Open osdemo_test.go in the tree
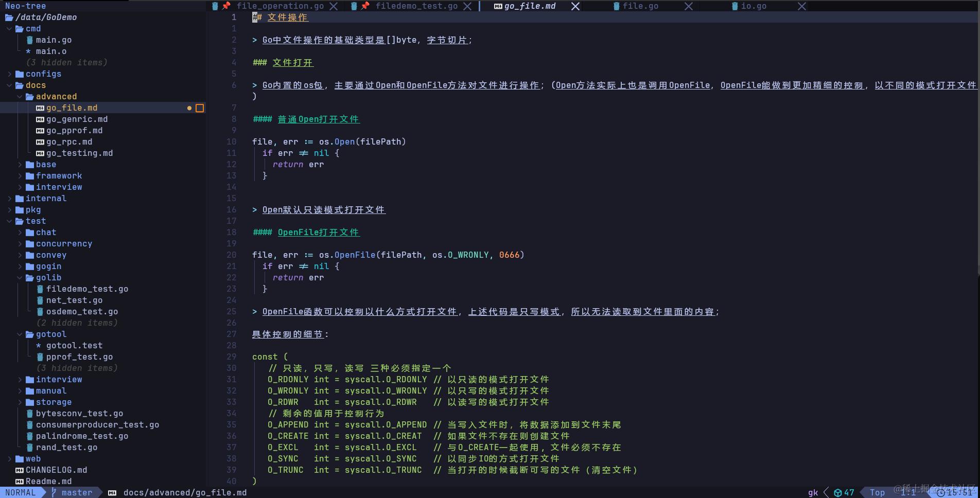 [x=82, y=312]
